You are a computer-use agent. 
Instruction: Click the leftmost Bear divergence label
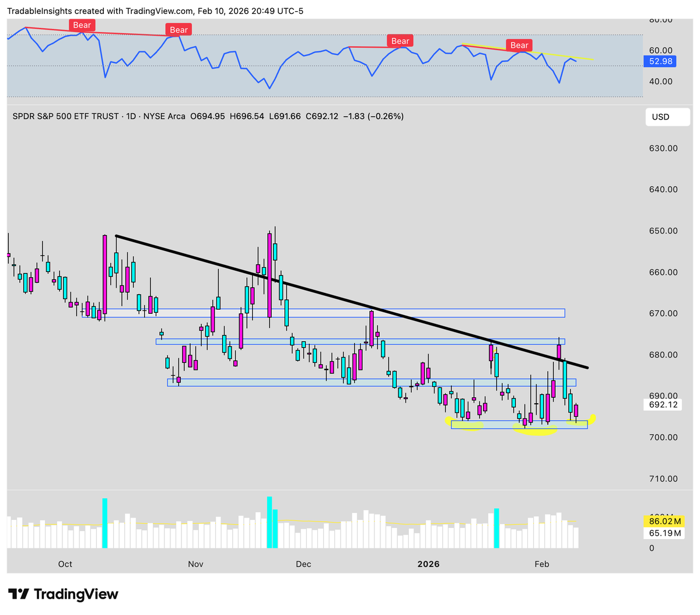click(82, 25)
